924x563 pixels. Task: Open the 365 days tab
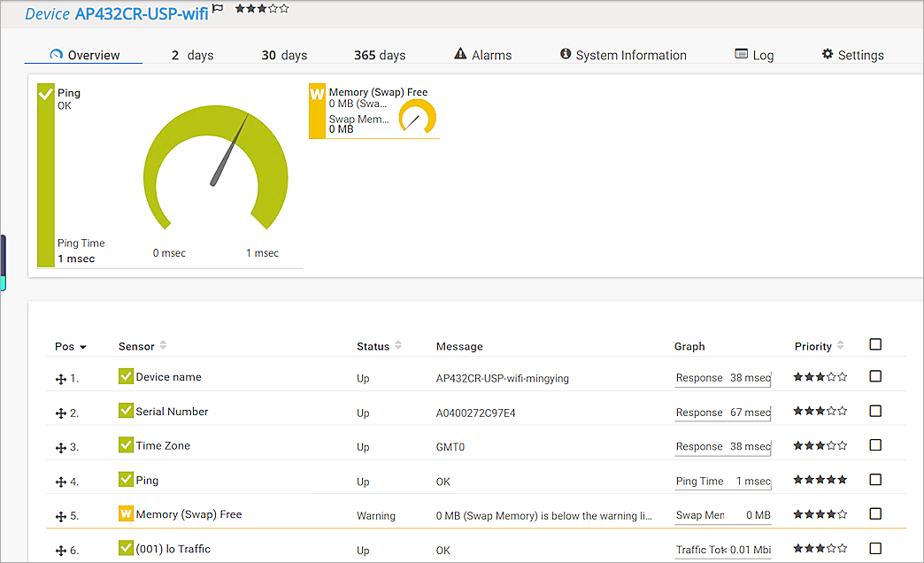pos(379,55)
